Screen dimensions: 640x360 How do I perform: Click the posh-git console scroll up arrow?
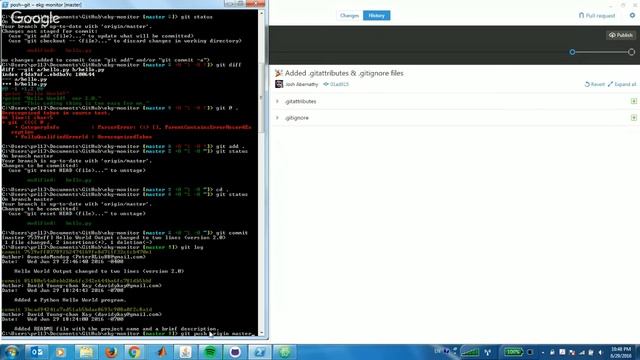tap(262, 13)
